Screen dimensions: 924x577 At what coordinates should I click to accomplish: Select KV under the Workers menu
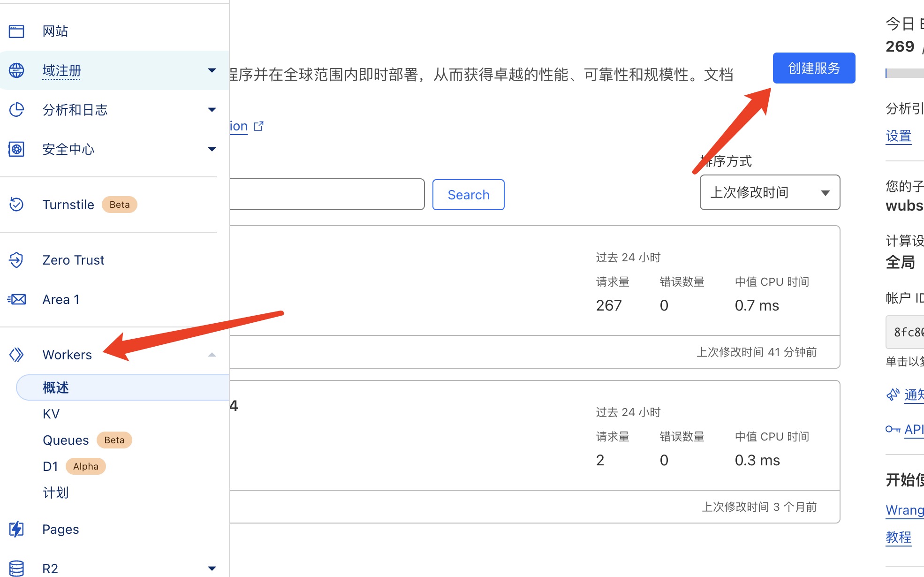tap(51, 414)
